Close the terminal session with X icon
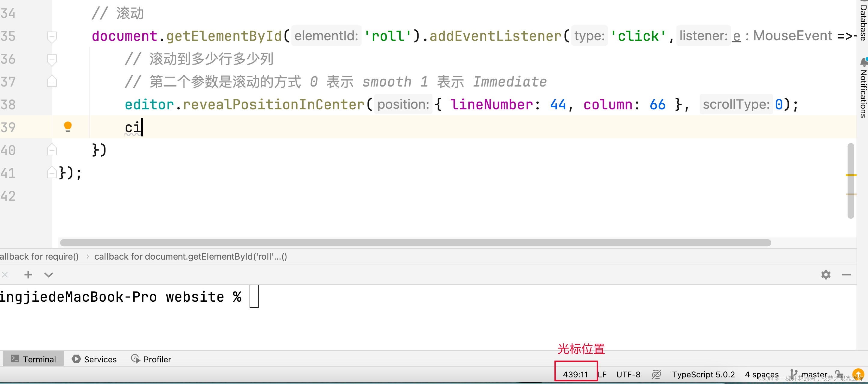This screenshot has height=384, width=868. 5,274
